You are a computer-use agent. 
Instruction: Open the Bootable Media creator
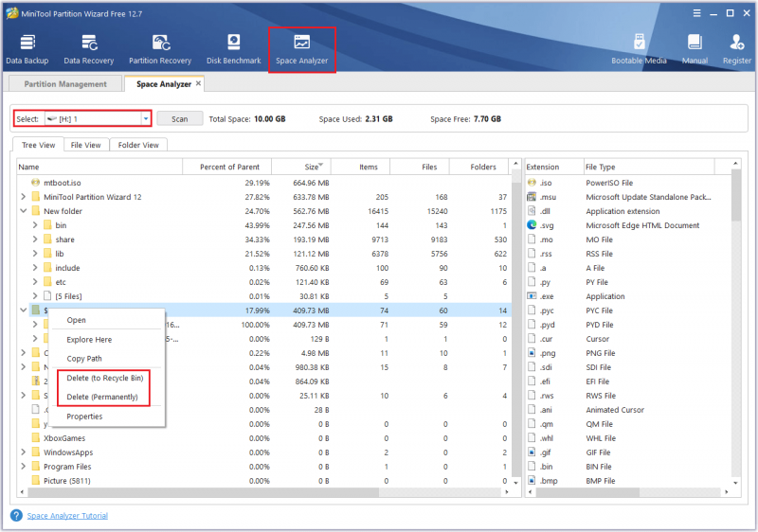pos(639,49)
